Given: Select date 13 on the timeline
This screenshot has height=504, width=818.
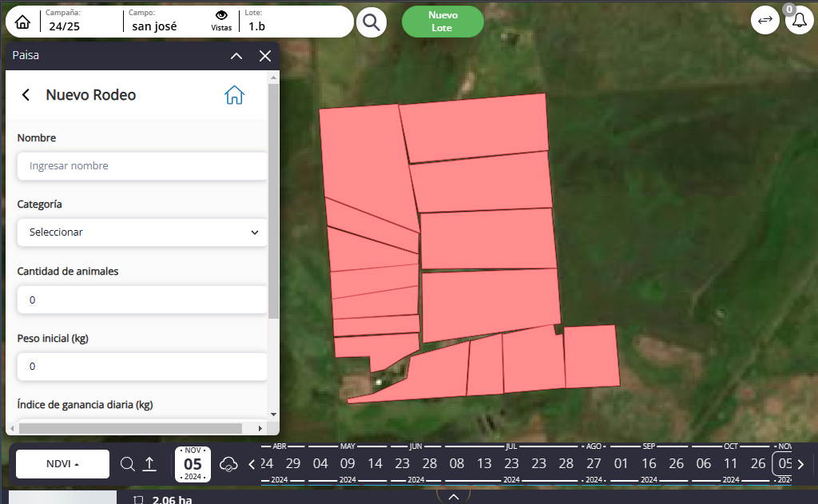Looking at the screenshot, I should click(484, 463).
